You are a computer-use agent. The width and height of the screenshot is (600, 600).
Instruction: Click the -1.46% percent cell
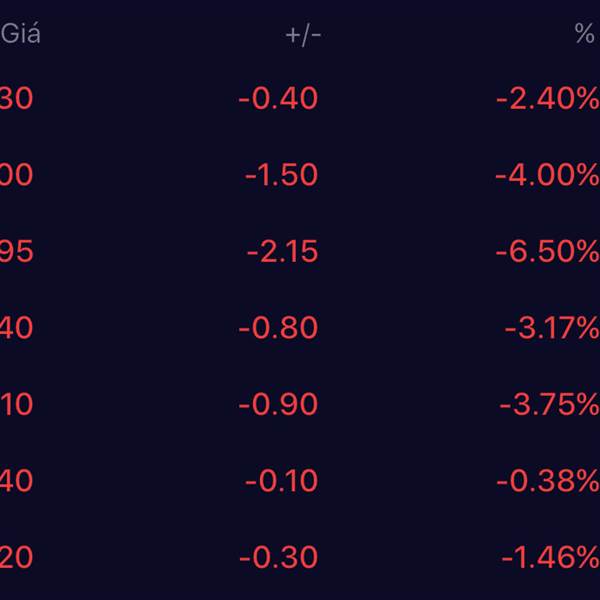550,557
